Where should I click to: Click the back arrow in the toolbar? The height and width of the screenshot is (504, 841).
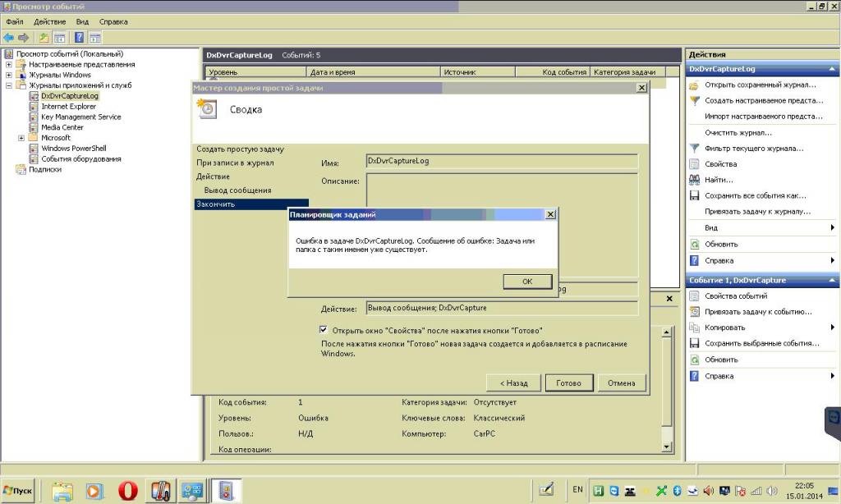pos(9,37)
